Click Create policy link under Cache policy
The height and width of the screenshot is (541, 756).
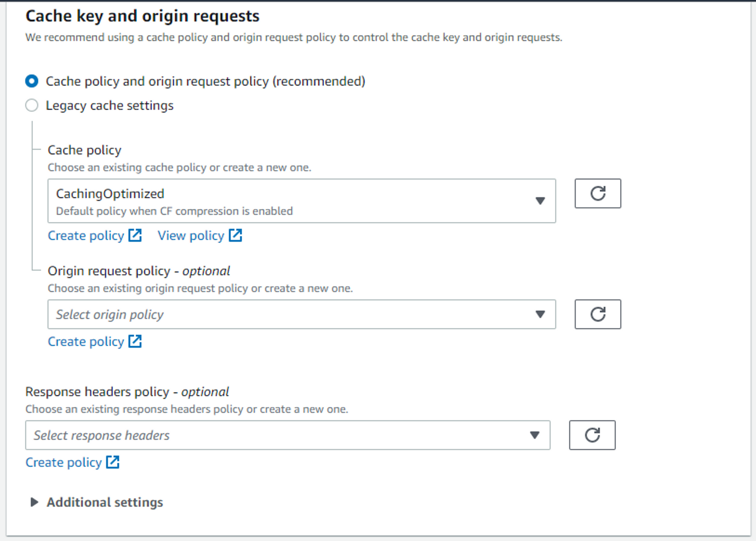click(x=86, y=236)
